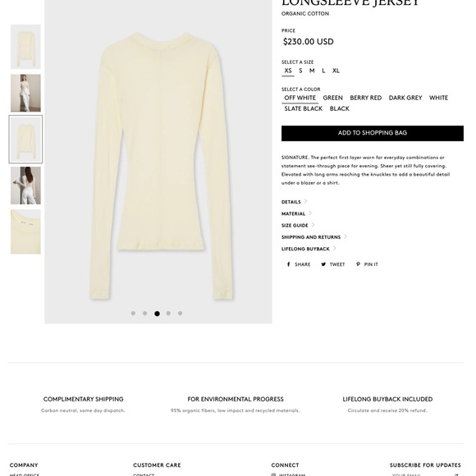Add item to shopping bag
The image size is (476, 476).
[372, 133]
